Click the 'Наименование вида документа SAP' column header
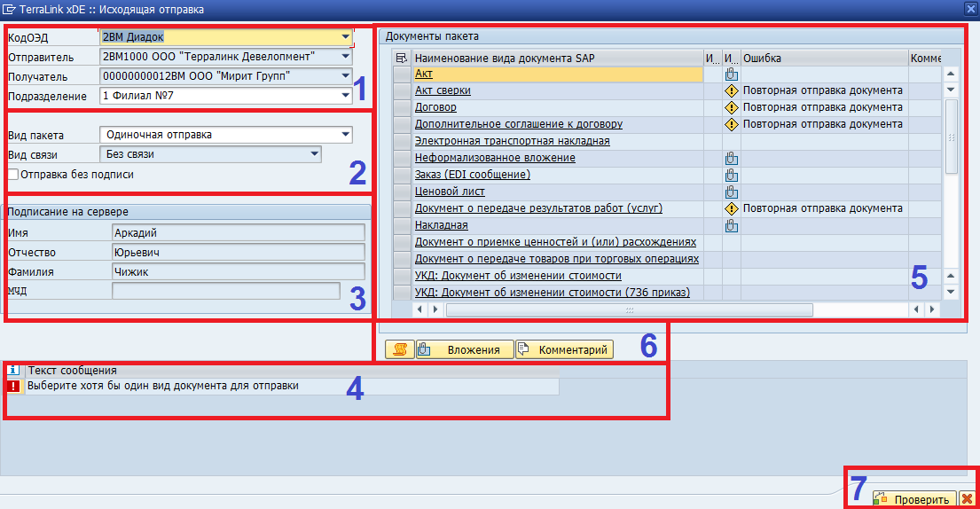This screenshot has width=980, height=509. tap(557, 58)
